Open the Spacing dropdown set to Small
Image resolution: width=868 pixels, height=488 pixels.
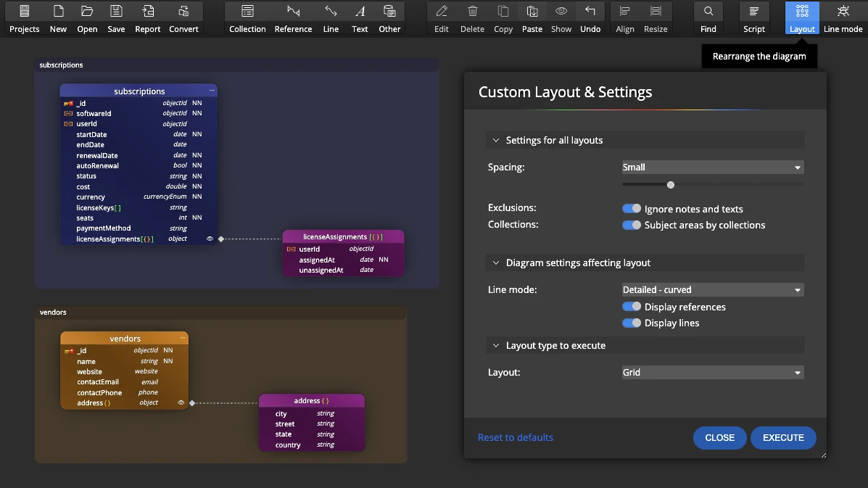(x=712, y=168)
